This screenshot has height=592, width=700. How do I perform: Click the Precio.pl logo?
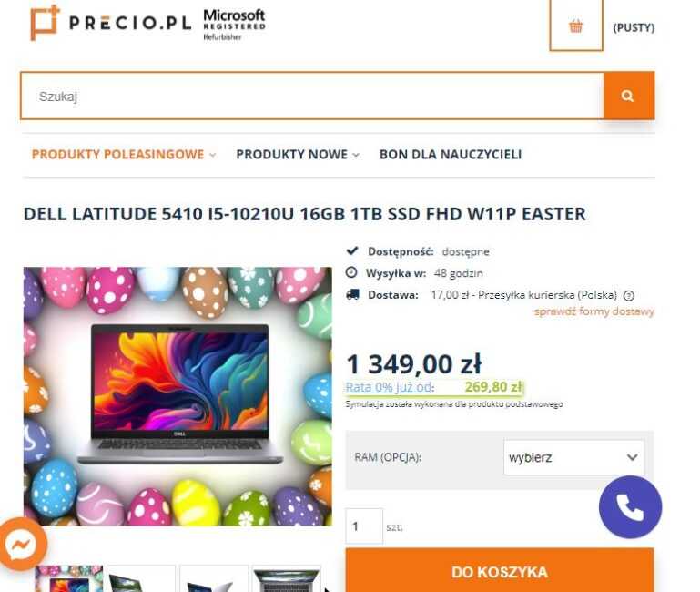point(111,23)
